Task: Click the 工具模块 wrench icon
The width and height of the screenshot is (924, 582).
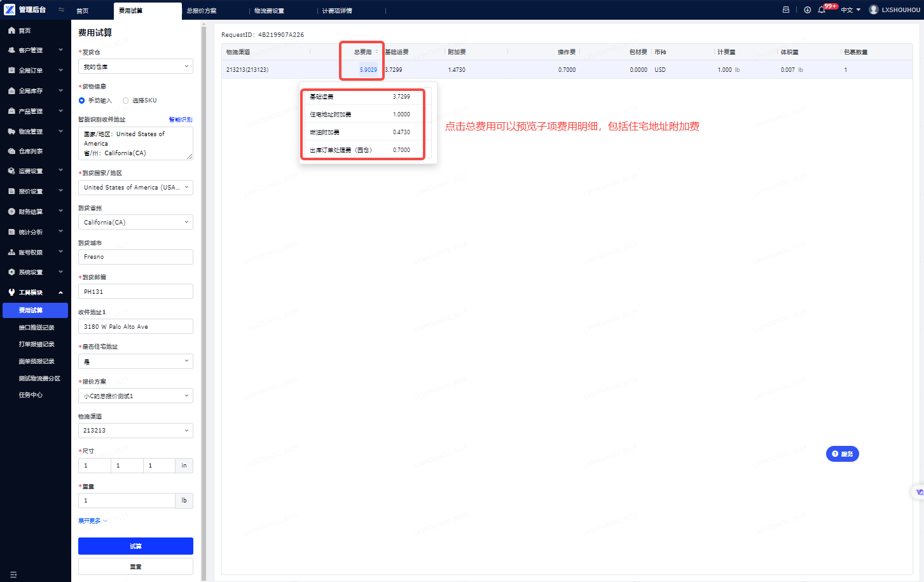Action: [11, 293]
